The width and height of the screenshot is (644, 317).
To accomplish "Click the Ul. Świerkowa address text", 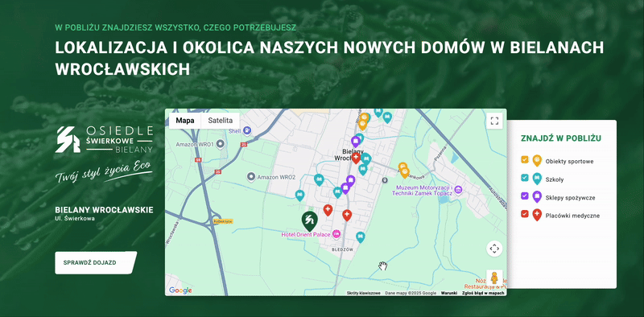I will [x=75, y=219].
